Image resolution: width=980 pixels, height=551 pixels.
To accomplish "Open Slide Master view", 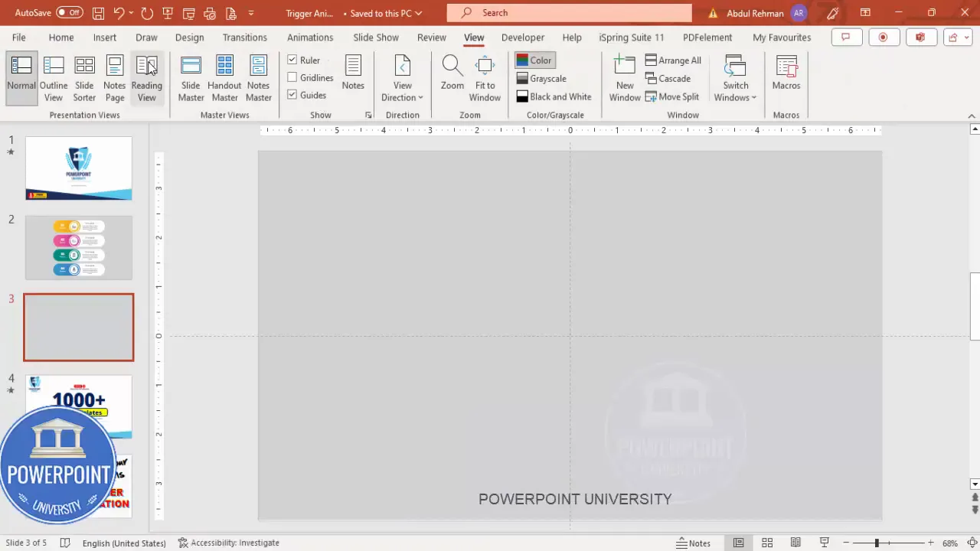I will pos(191,79).
